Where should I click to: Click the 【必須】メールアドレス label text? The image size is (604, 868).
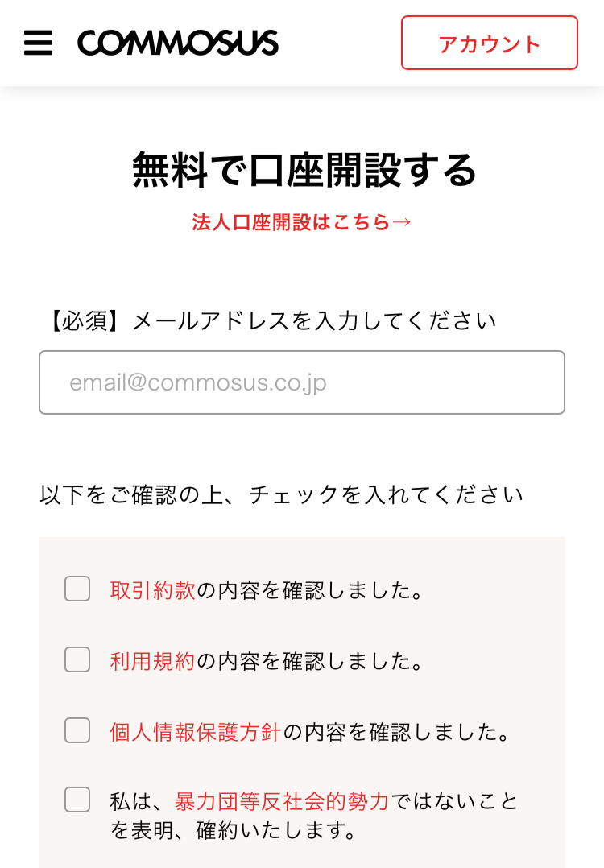(271, 320)
